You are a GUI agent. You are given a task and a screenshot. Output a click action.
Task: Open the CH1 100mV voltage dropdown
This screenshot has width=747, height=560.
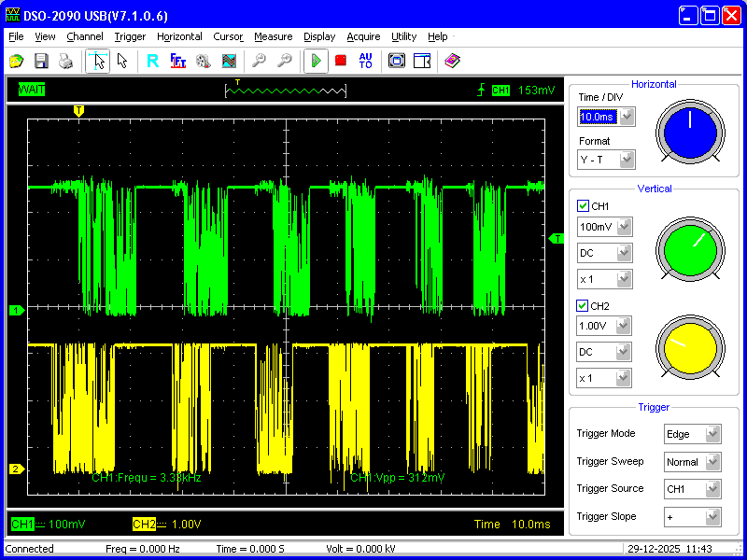point(624,227)
